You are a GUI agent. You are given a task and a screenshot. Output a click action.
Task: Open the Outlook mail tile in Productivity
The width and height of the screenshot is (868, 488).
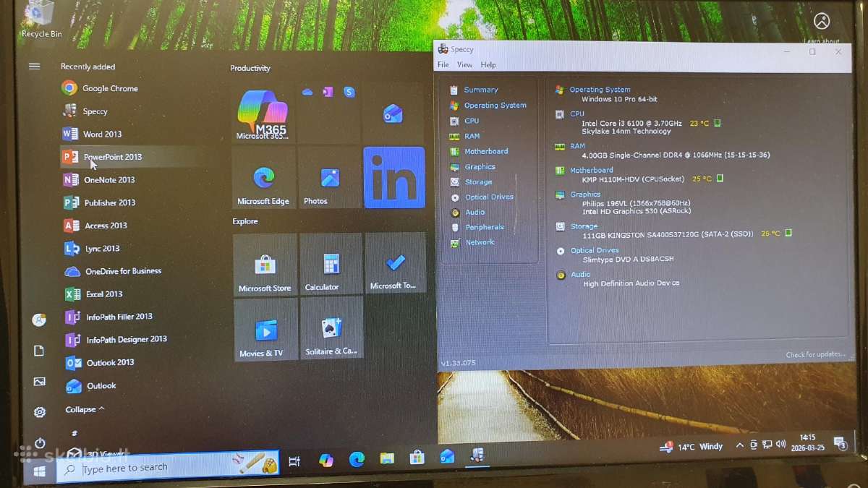pos(393,113)
